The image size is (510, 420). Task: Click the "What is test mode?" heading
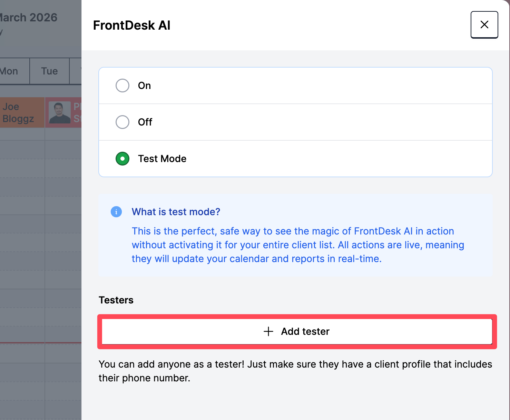click(x=176, y=212)
